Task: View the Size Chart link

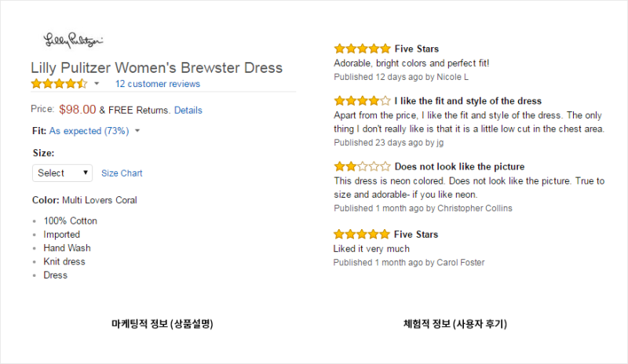Action: pos(122,173)
